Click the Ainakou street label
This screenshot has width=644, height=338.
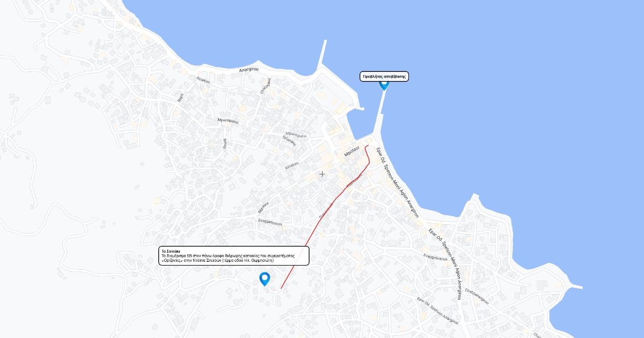203,80
